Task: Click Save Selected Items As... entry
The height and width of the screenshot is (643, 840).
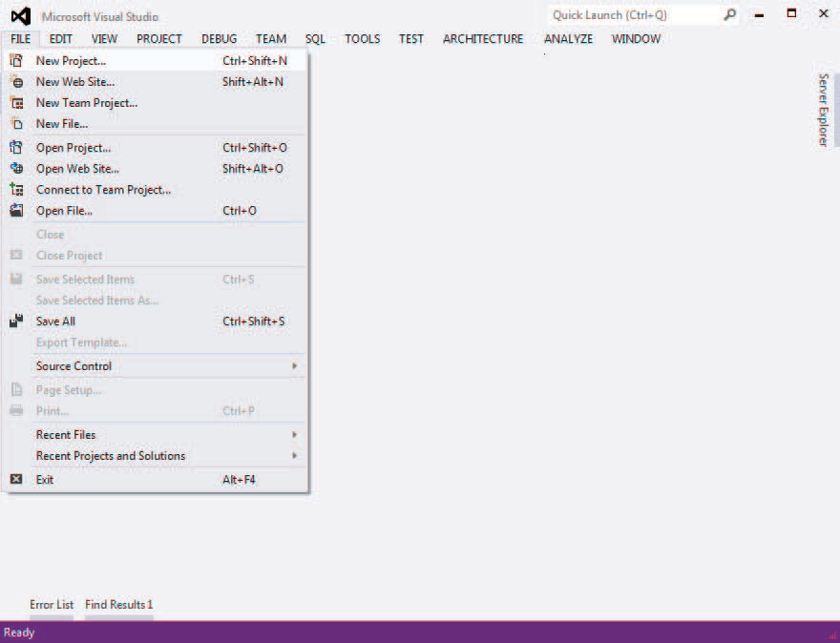Action: coord(156,301)
